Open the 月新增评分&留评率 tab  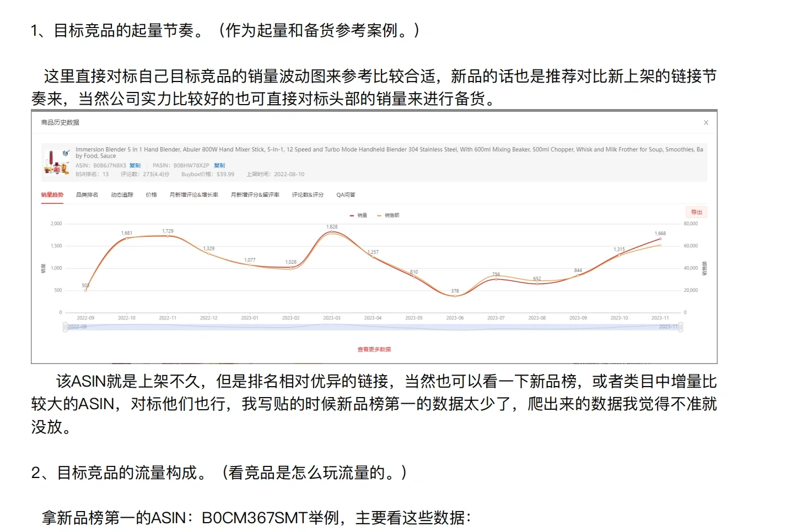tap(255, 194)
